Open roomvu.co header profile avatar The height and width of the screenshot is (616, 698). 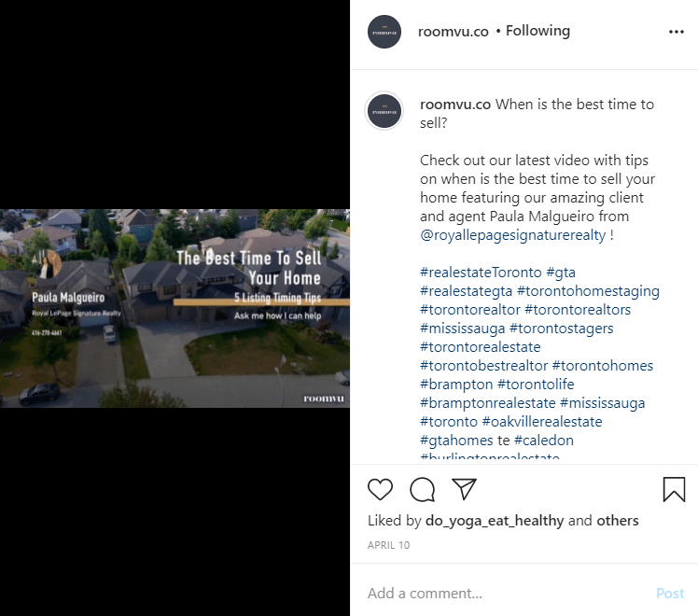click(384, 32)
